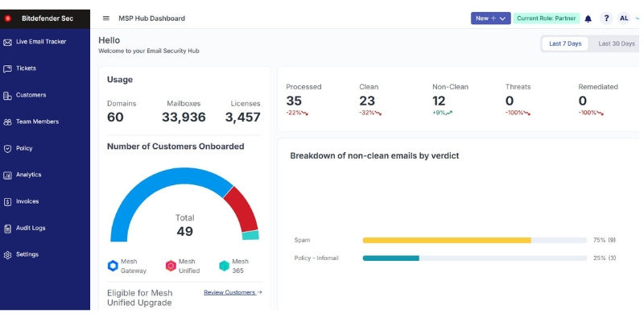Open the Policy shield icon
This screenshot has height=322, width=644.
(x=8, y=149)
